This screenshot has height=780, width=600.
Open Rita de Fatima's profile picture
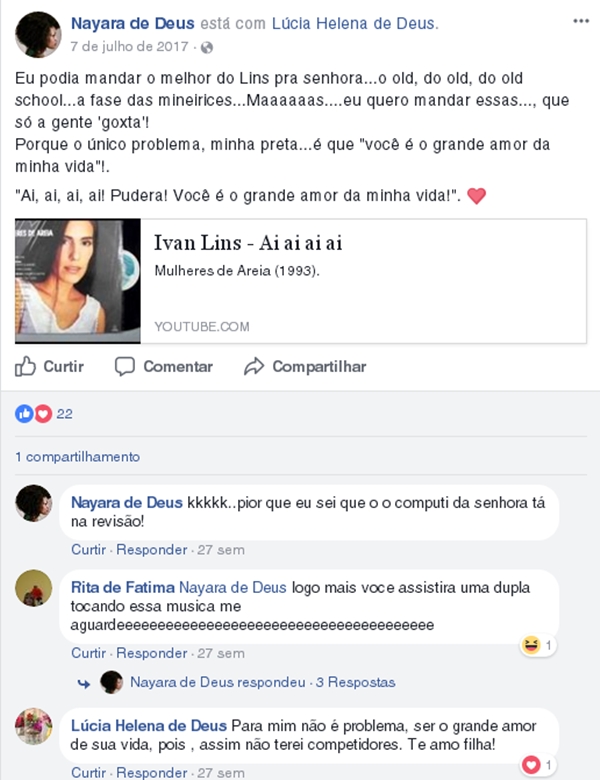(x=34, y=588)
